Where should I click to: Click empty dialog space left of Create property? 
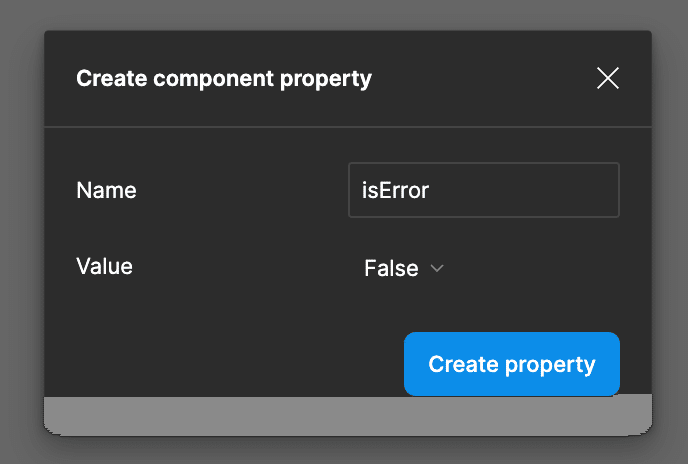click(x=220, y=362)
